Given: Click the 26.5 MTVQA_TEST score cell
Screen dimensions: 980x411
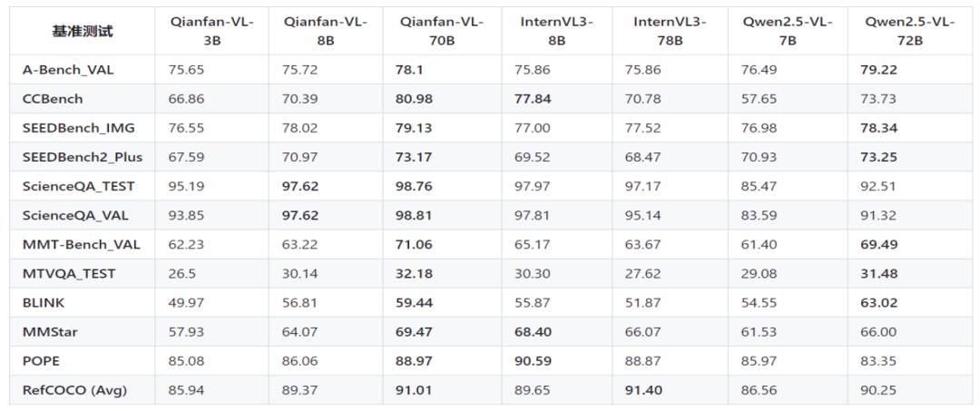Looking at the screenshot, I should click(182, 274).
